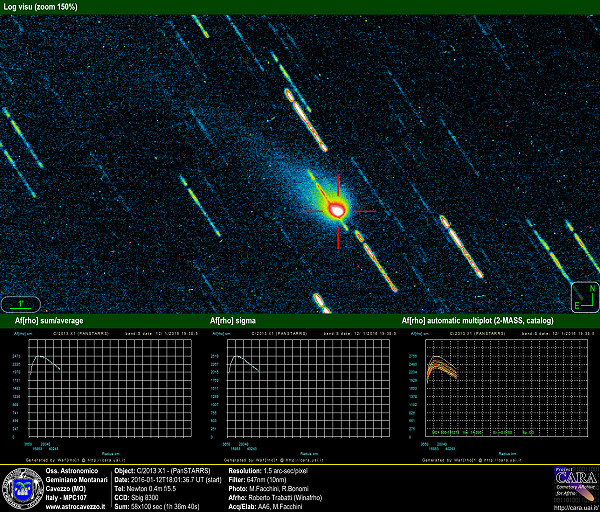Click the green N/E compass orientation icon
600x512 pixels.
583,296
